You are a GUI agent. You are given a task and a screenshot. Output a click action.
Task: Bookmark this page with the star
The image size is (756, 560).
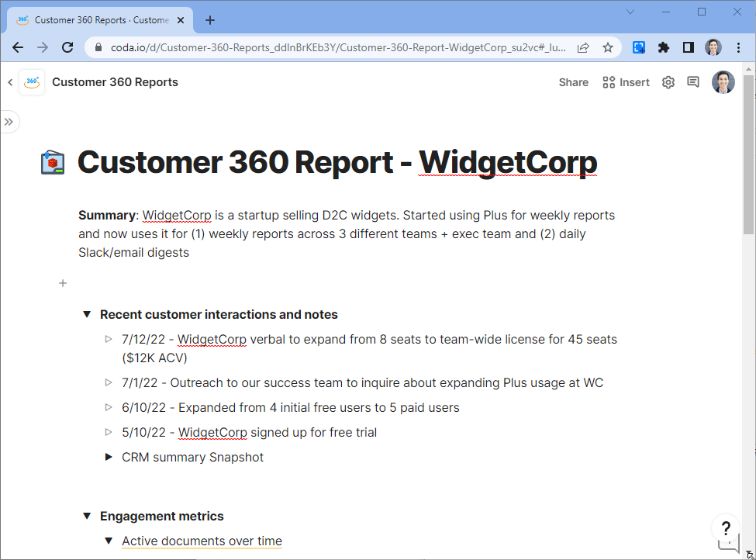click(607, 47)
